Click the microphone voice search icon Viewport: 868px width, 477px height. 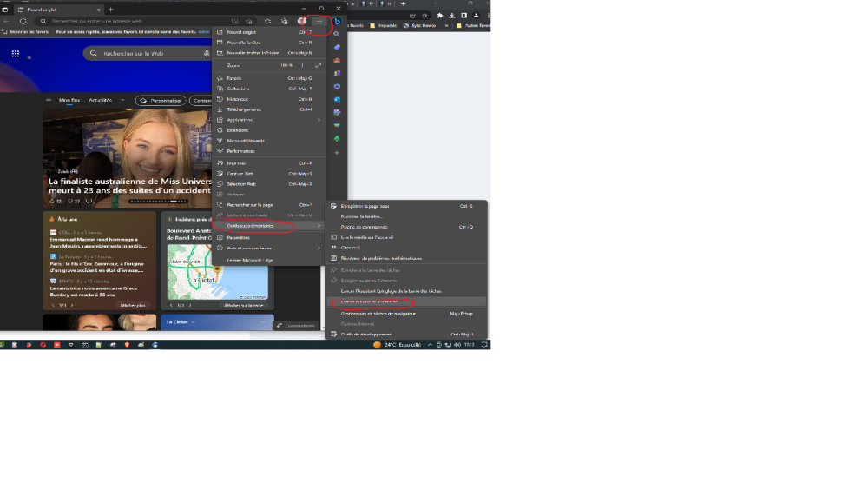(206, 54)
